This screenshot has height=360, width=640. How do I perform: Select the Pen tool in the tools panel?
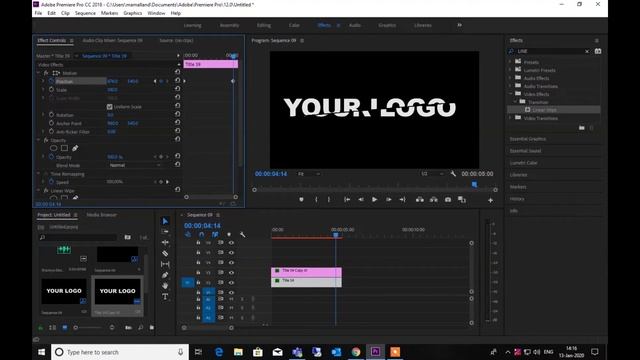(x=165, y=275)
